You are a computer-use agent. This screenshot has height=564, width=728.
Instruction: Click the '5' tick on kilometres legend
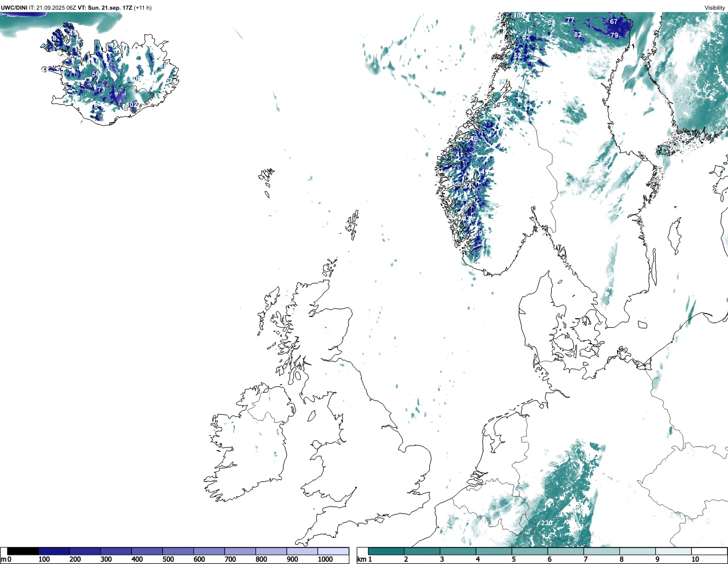[514, 559]
